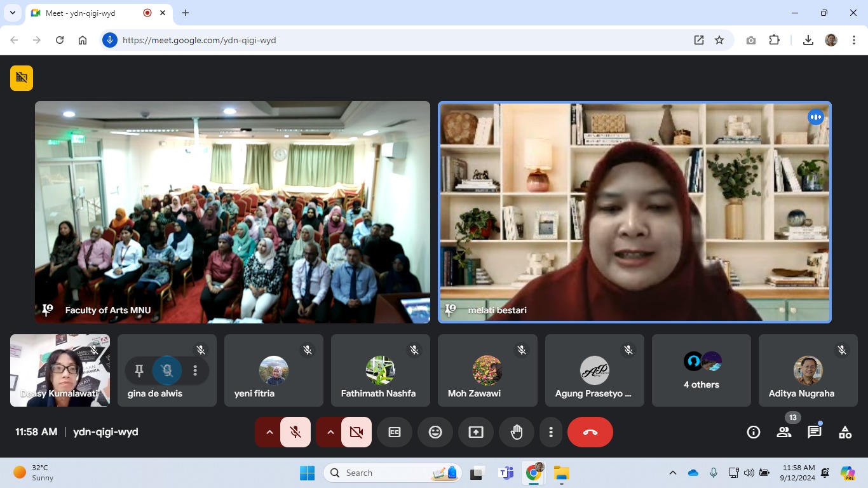This screenshot has width=868, height=488.
Task: Open the Activities panel icon
Action: pos(844,432)
